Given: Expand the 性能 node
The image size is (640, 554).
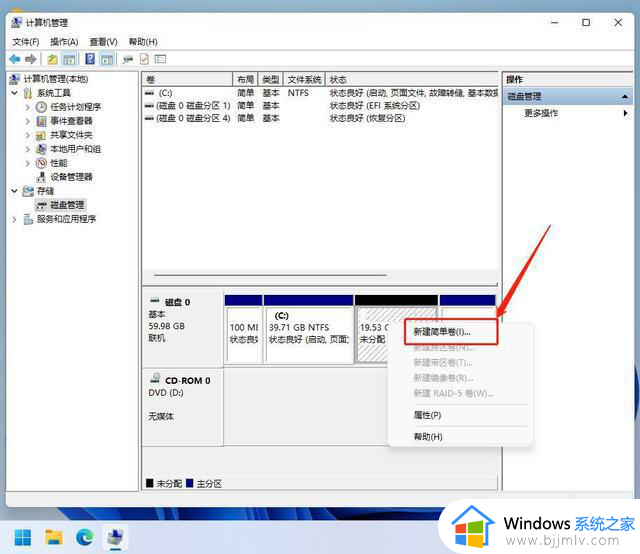Looking at the screenshot, I should [27, 163].
